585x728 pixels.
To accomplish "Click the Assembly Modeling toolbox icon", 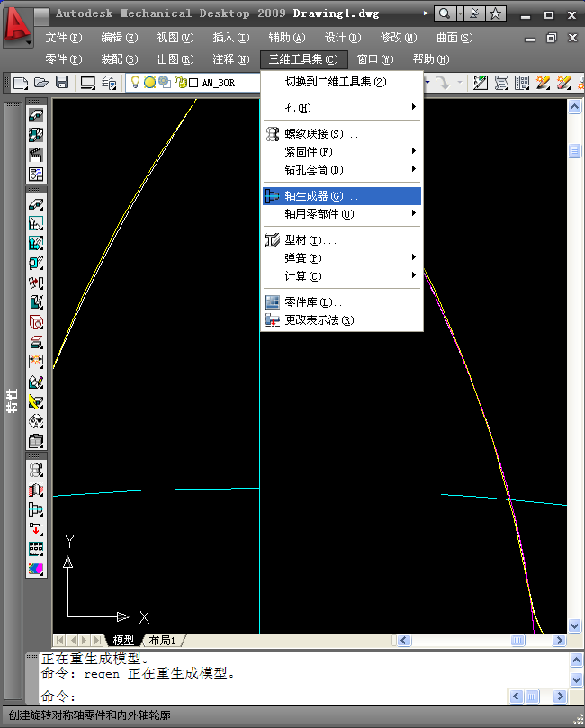I will point(36,135).
